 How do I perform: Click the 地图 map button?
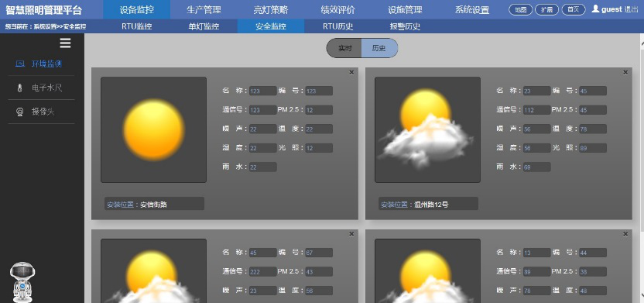521,9
